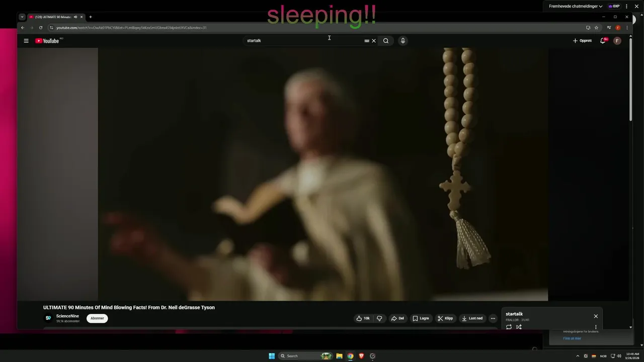Open the volume control in the tray
Image resolution: width=644 pixels, height=362 pixels.
pos(619,356)
